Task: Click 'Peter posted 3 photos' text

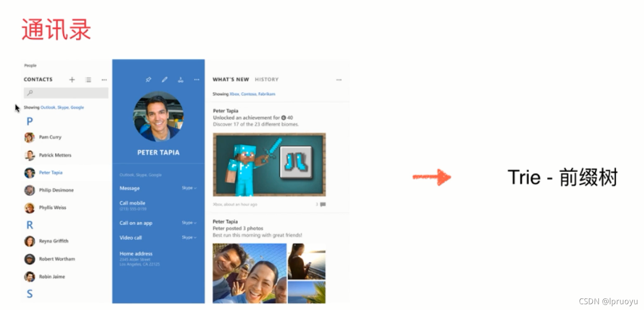Action: [x=238, y=228]
